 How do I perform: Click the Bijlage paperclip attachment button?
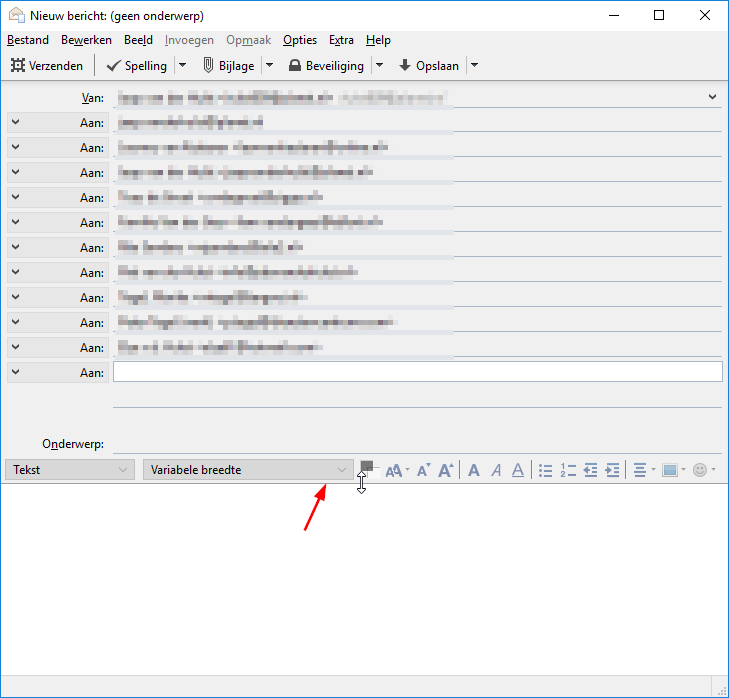pyautogui.click(x=228, y=66)
